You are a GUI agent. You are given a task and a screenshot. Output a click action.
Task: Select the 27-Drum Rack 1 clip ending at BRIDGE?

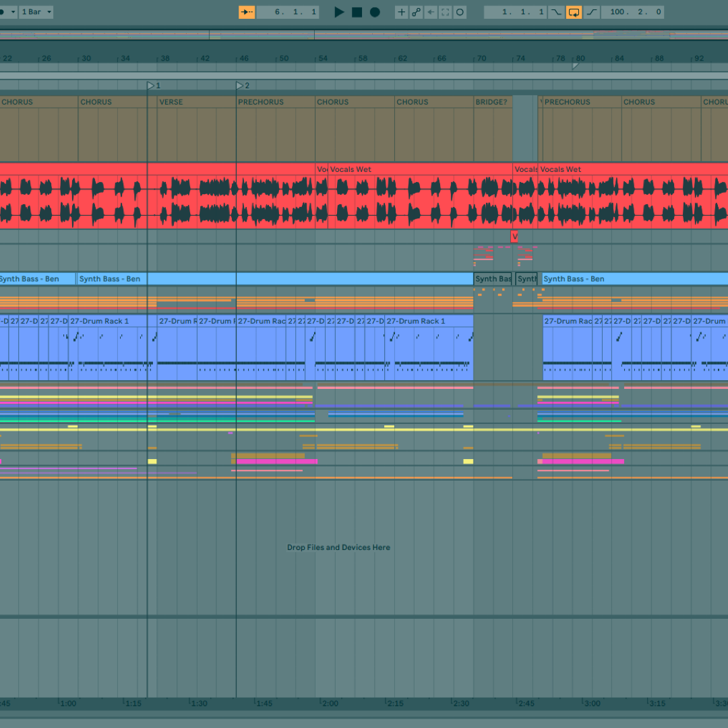pyautogui.click(x=429, y=347)
